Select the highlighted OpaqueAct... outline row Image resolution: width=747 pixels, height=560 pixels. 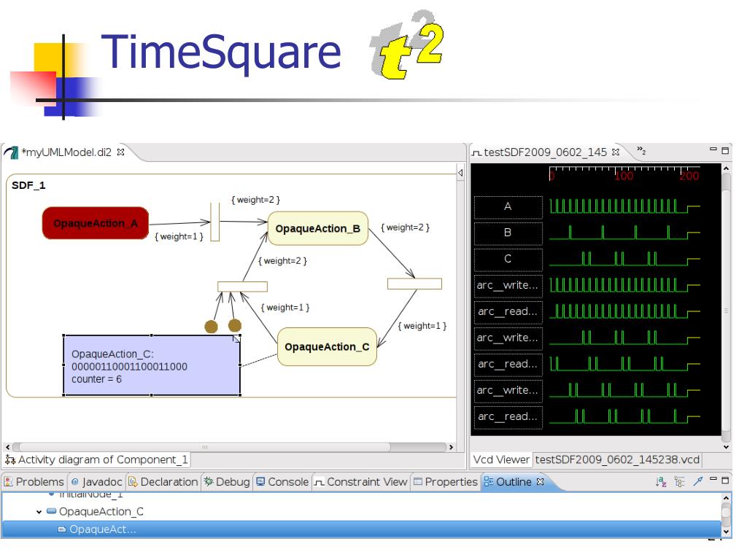(x=361, y=529)
